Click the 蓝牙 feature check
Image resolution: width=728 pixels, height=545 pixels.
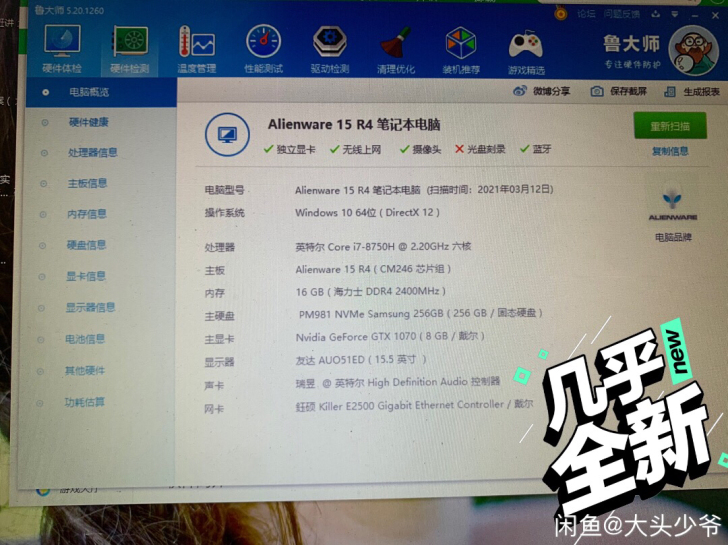pos(536,149)
